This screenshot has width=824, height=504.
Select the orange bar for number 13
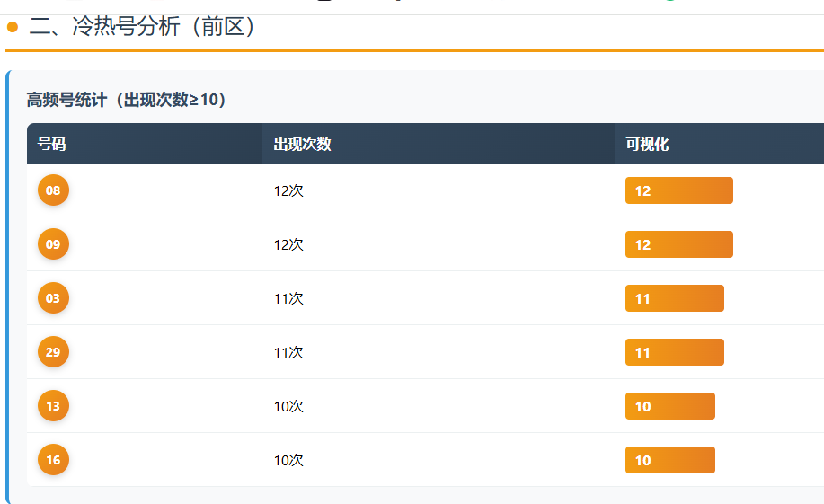(669, 406)
